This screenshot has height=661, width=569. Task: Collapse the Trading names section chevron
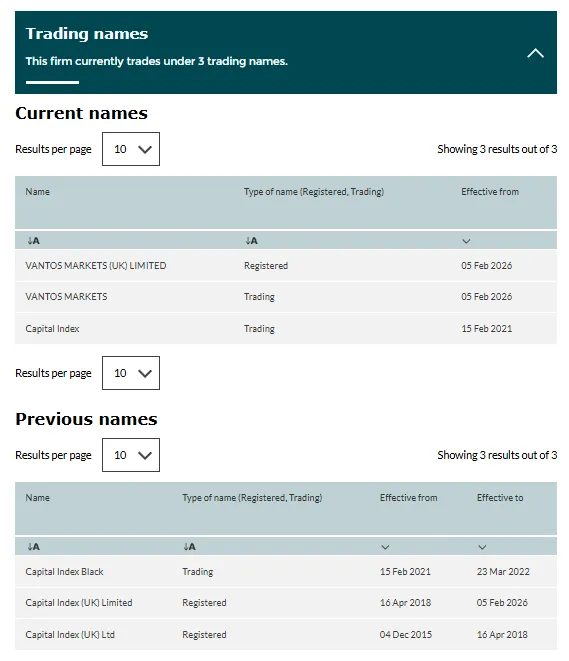click(535, 54)
